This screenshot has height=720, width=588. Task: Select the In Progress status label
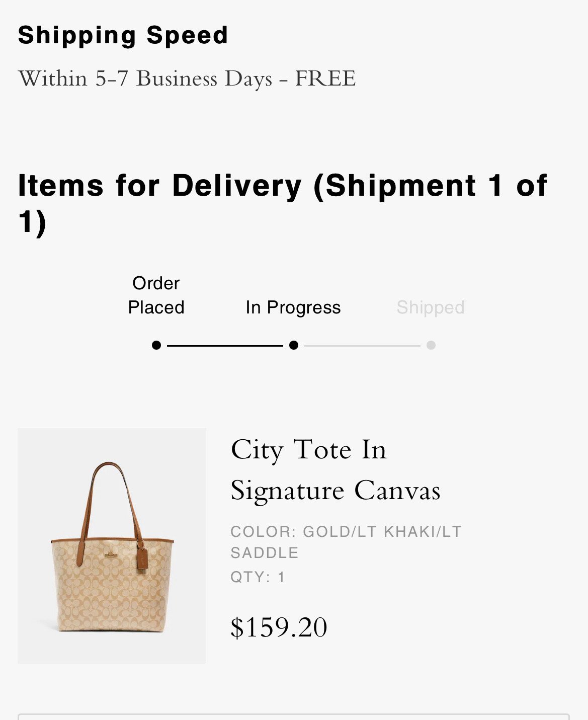(x=293, y=307)
